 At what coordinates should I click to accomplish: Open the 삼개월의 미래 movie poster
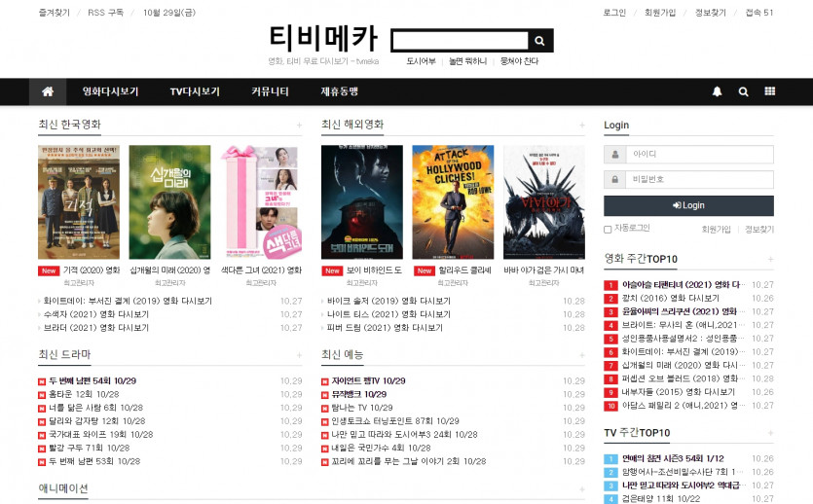(x=169, y=202)
